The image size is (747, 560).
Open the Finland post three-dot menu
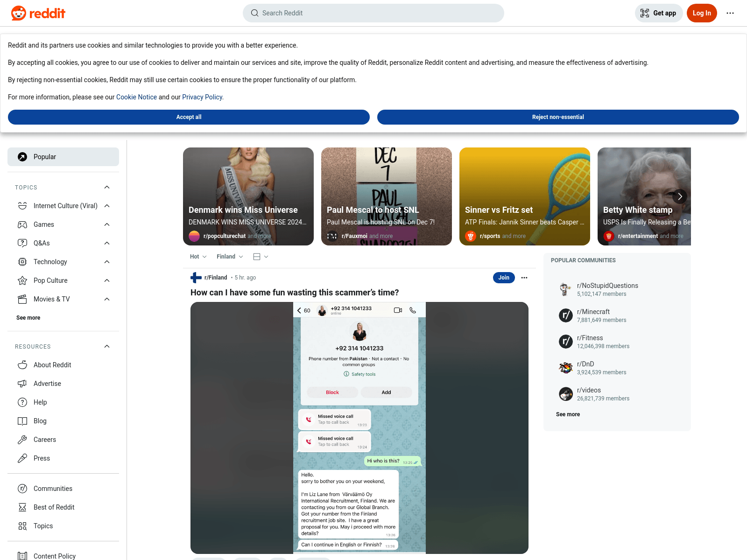click(x=524, y=278)
